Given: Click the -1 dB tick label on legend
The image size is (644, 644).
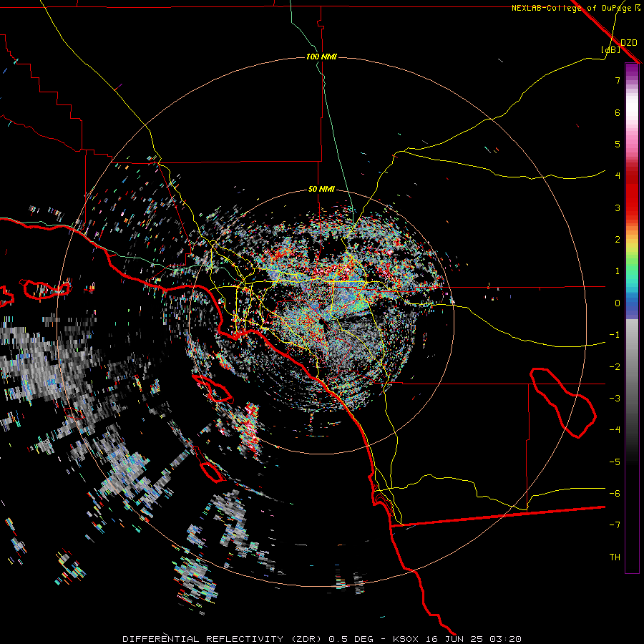Looking at the screenshot, I should point(615,335).
